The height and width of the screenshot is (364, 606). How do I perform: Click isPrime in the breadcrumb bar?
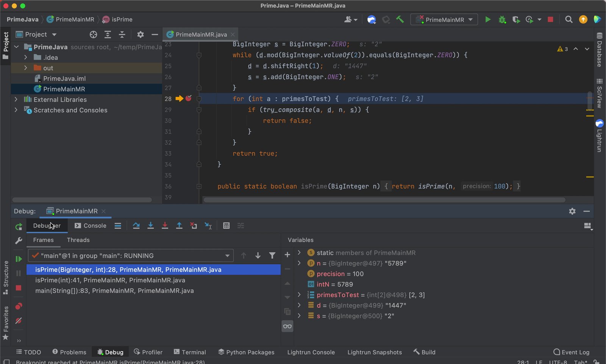pos(117,19)
